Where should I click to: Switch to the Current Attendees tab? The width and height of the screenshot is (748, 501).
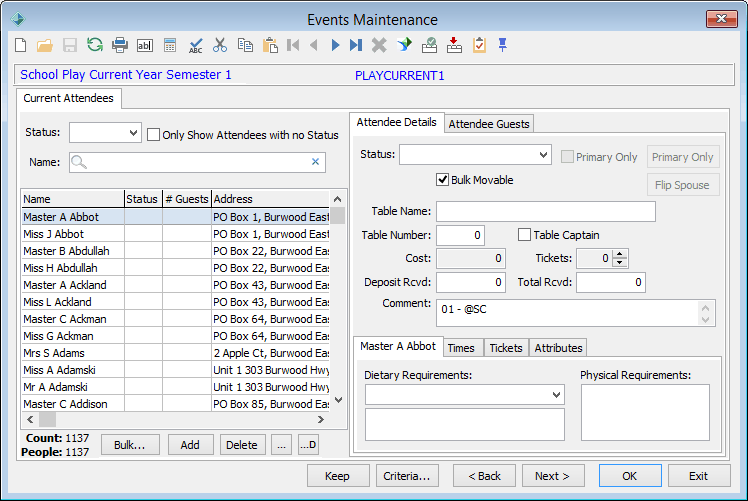pyautogui.click(x=68, y=98)
